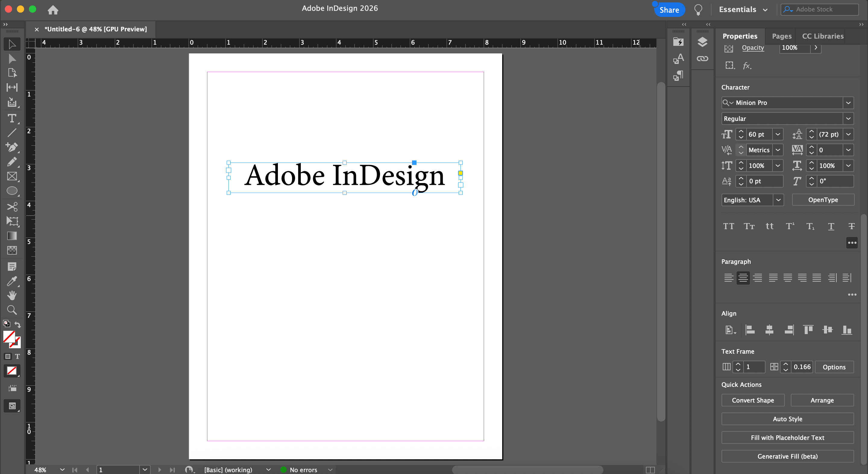This screenshot has width=868, height=474.
Task: Click the Convert Shape button
Action: coord(753,400)
